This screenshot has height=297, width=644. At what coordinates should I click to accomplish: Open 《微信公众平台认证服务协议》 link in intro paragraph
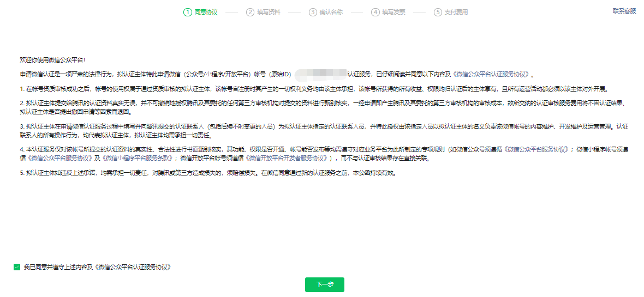pos(491,74)
